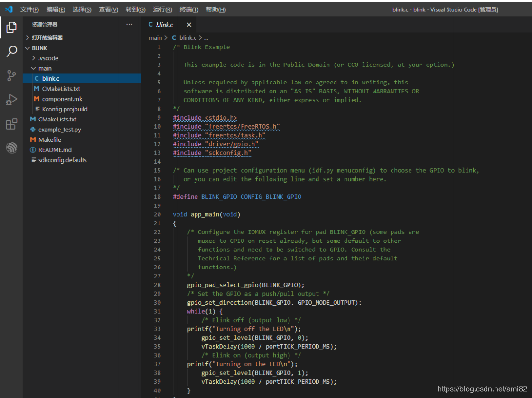Screen dimensions: 532x398
Task: Click the VS Code logo icon
Action: tap(9, 9)
